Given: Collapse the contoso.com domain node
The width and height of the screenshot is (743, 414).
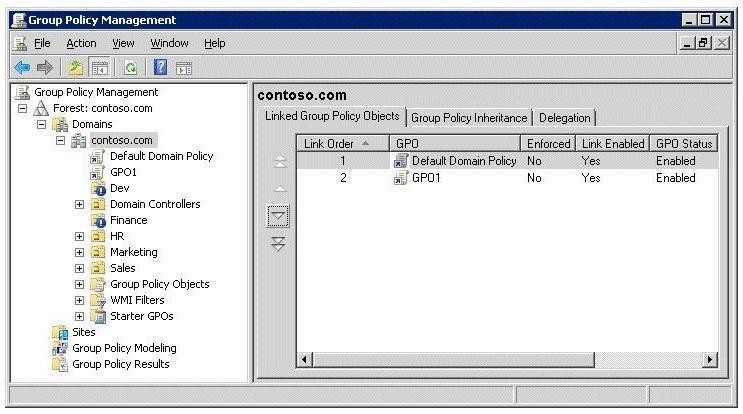Looking at the screenshot, I should (60, 141).
